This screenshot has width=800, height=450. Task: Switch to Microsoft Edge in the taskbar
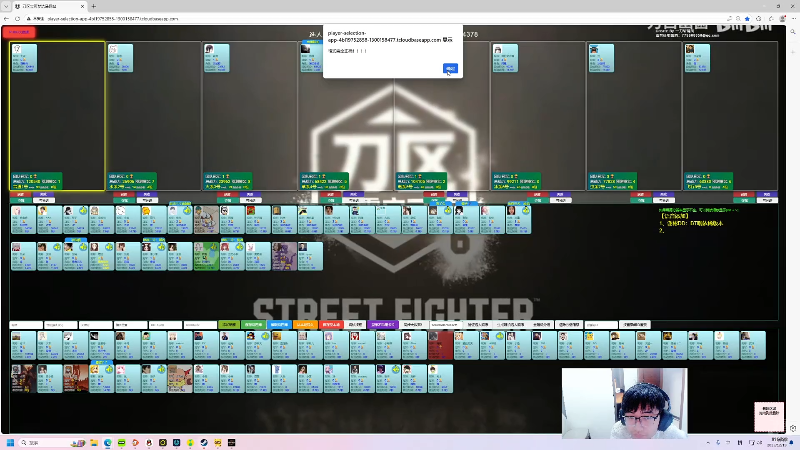(108, 442)
